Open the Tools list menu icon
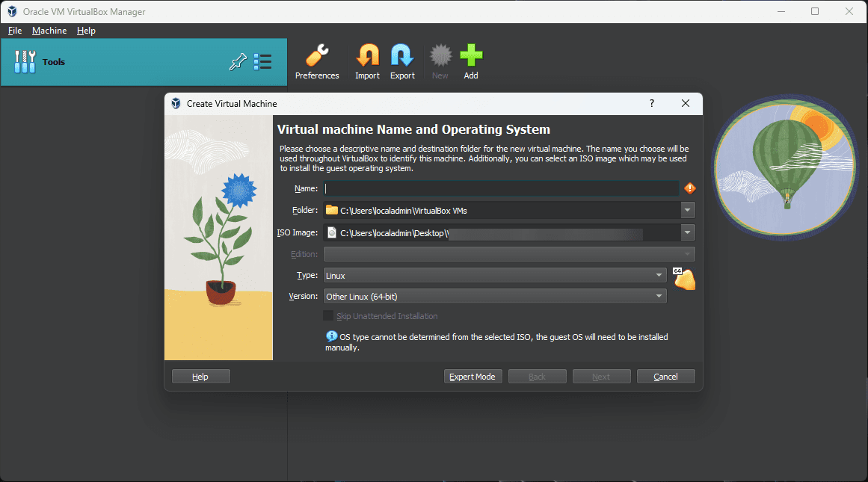Viewport: 868px width, 482px height. (262, 62)
